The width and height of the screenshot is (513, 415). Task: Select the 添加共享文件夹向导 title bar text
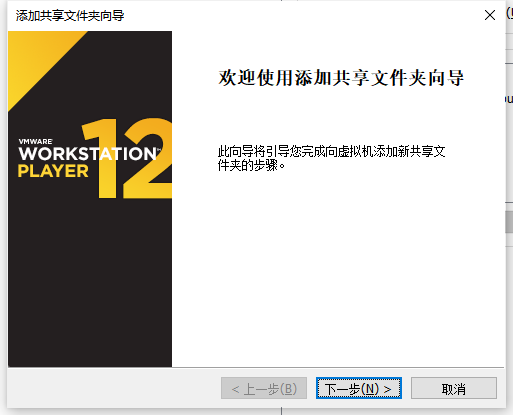tap(70, 16)
